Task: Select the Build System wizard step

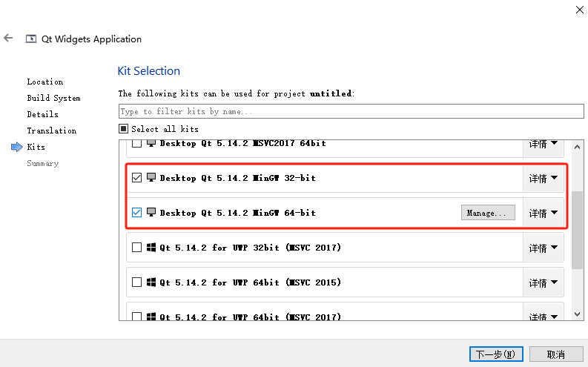Action: [x=53, y=98]
